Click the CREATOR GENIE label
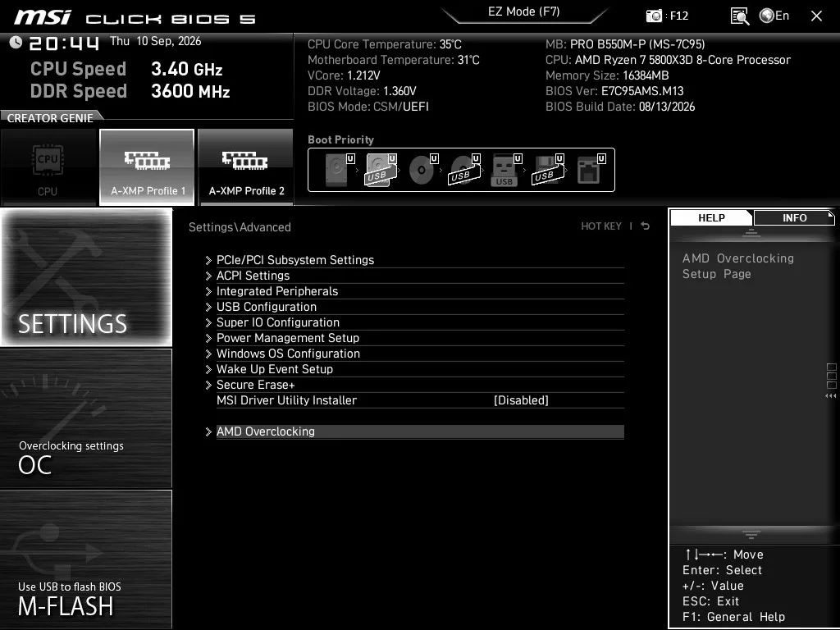 point(50,118)
